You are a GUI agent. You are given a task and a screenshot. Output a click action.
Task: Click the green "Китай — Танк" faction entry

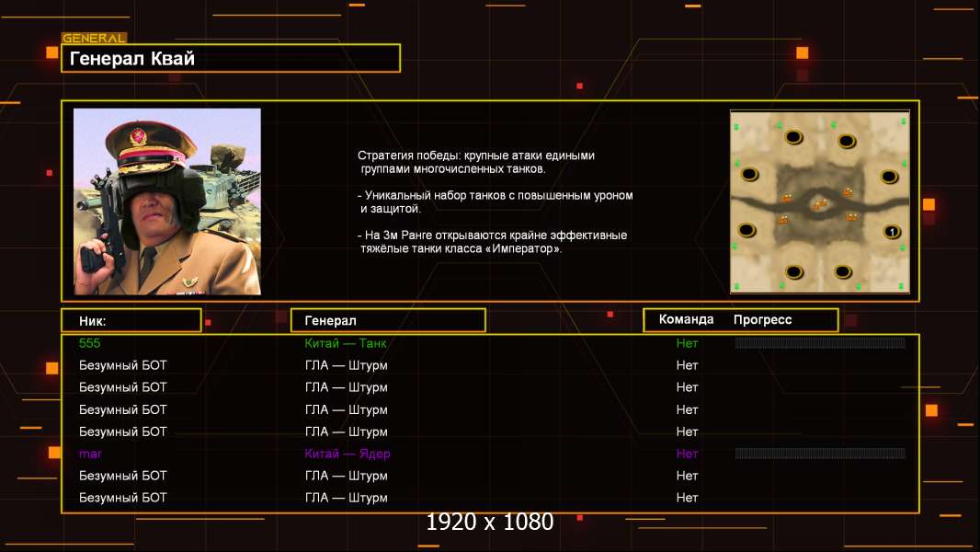tap(346, 343)
